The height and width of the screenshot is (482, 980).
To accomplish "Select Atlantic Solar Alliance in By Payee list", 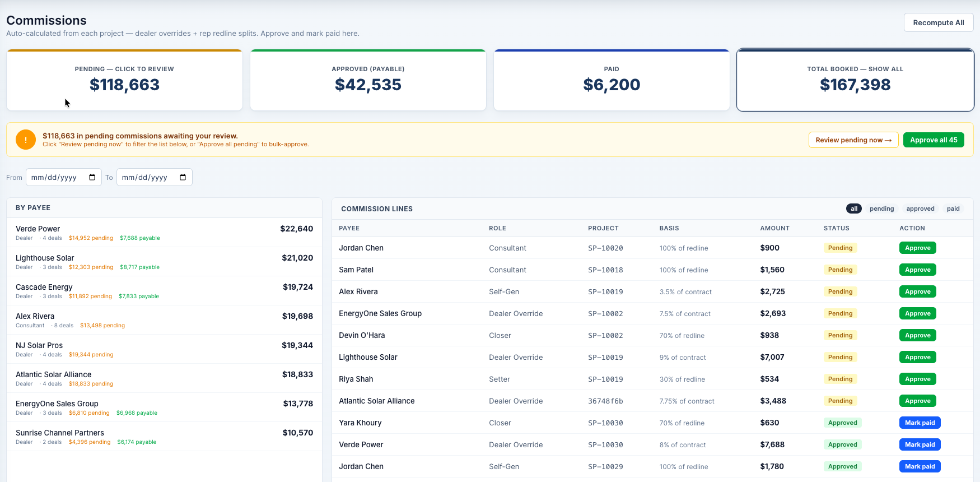I will coord(164,378).
